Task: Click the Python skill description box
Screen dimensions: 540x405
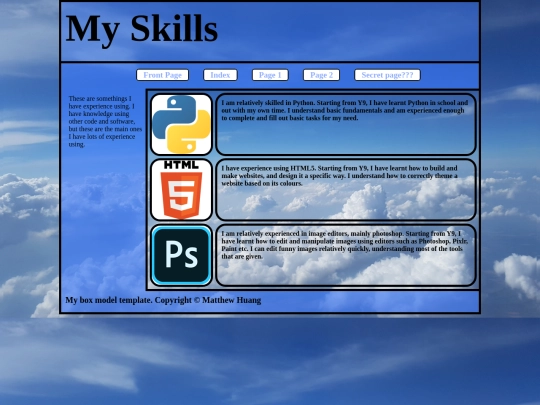Action: [x=346, y=124]
